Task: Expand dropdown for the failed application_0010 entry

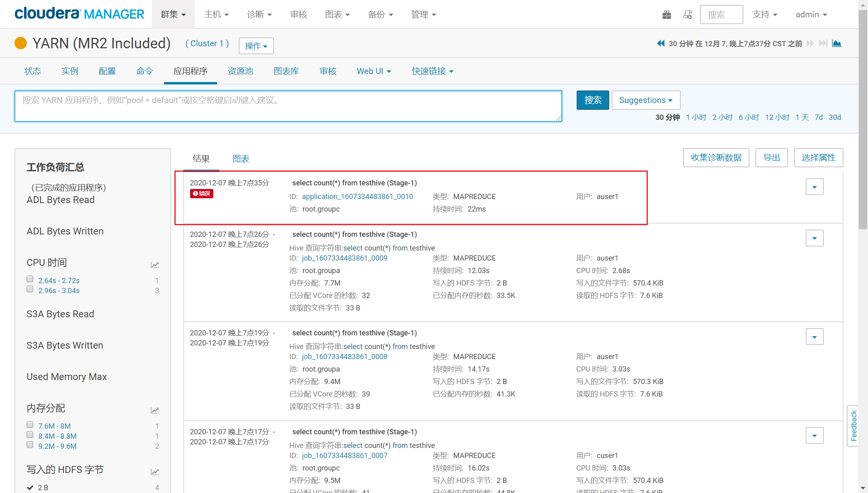Action: tap(814, 187)
